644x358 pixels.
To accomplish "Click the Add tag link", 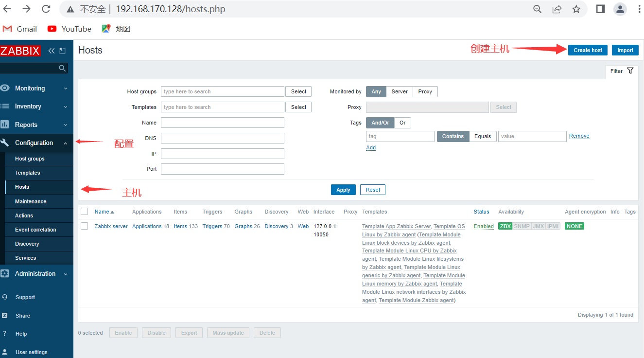I will pos(371,147).
